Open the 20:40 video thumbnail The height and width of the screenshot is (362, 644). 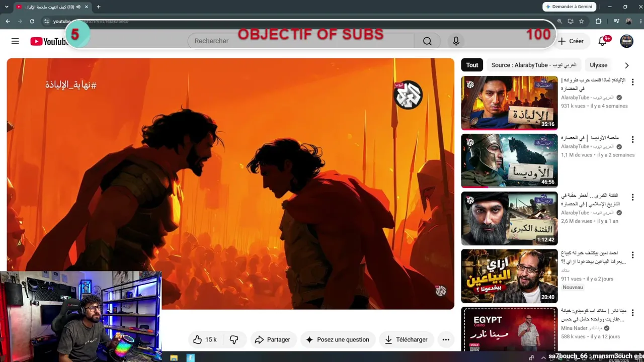pyautogui.click(x=509, y=276)
